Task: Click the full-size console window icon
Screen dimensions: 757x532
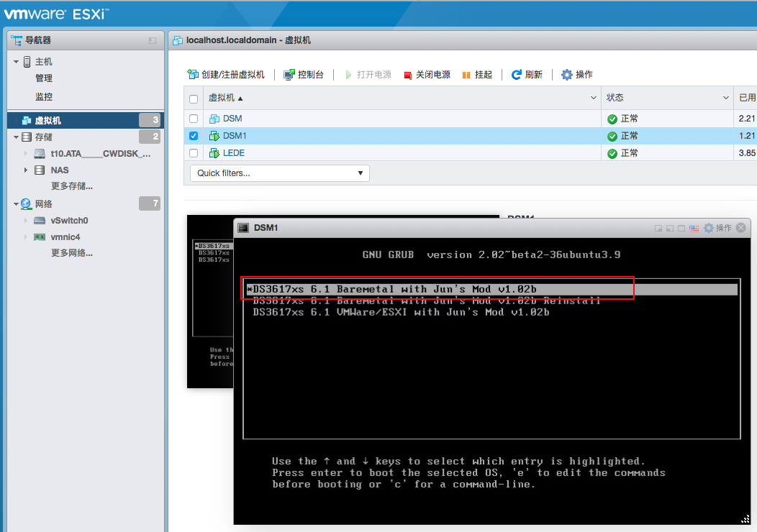Action: pyautogui.click(x=681, y=229)
